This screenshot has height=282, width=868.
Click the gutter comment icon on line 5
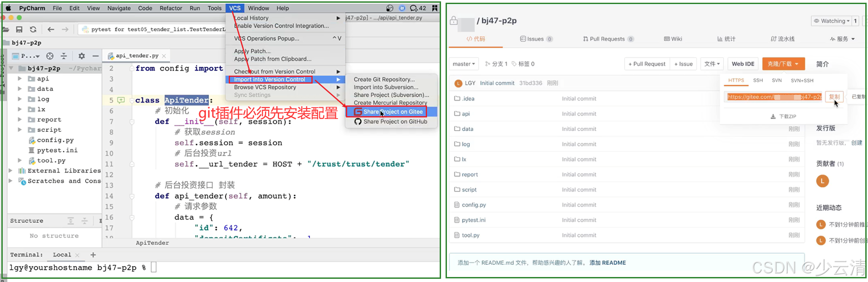(121, 100)
